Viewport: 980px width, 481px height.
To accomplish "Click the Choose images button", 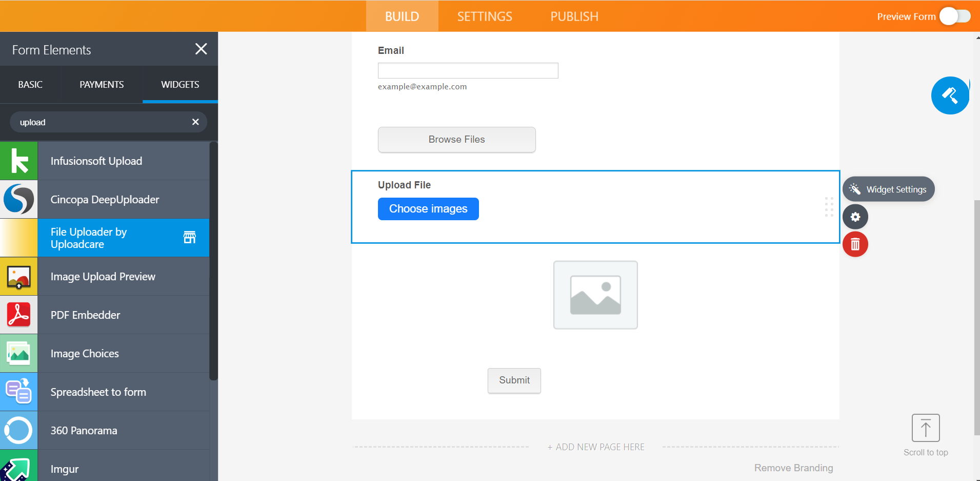I will 428,208.
